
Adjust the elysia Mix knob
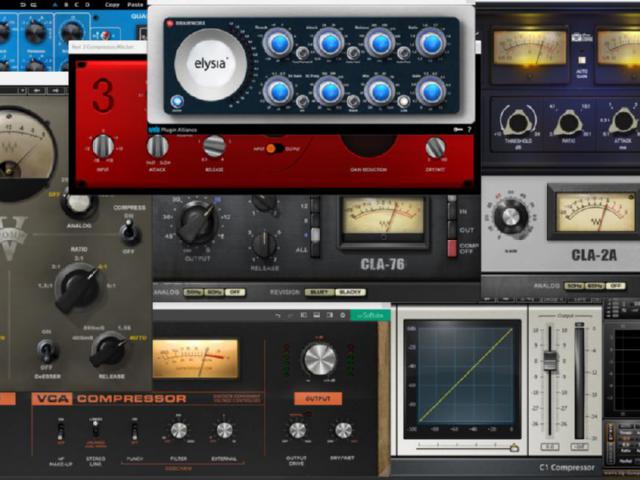click(x=380, y=92)
